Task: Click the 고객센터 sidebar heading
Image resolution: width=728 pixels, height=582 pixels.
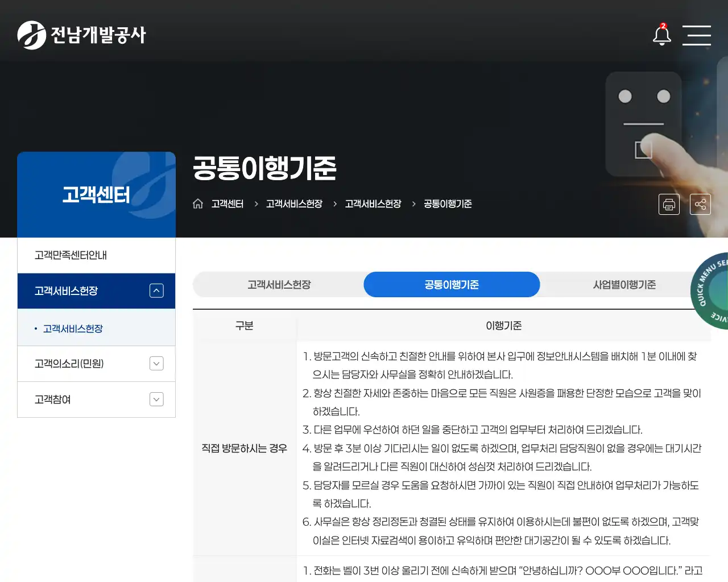Action: (x=96, y=194)
